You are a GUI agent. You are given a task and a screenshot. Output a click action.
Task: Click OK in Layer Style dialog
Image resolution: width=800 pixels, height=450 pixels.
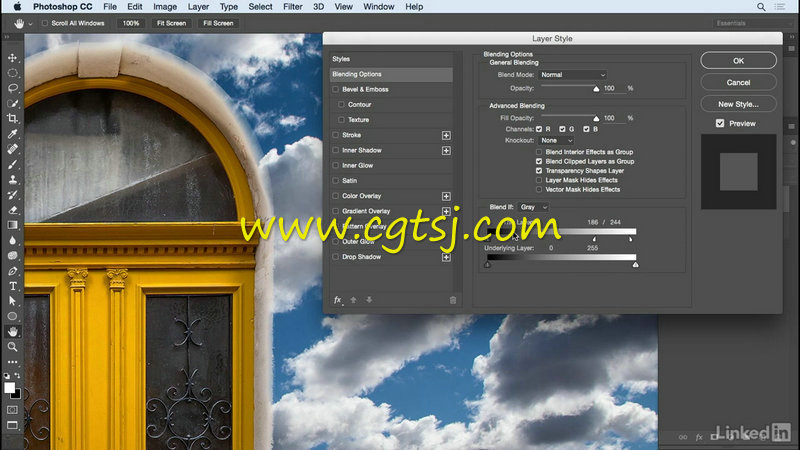click(x=738, y=61)
